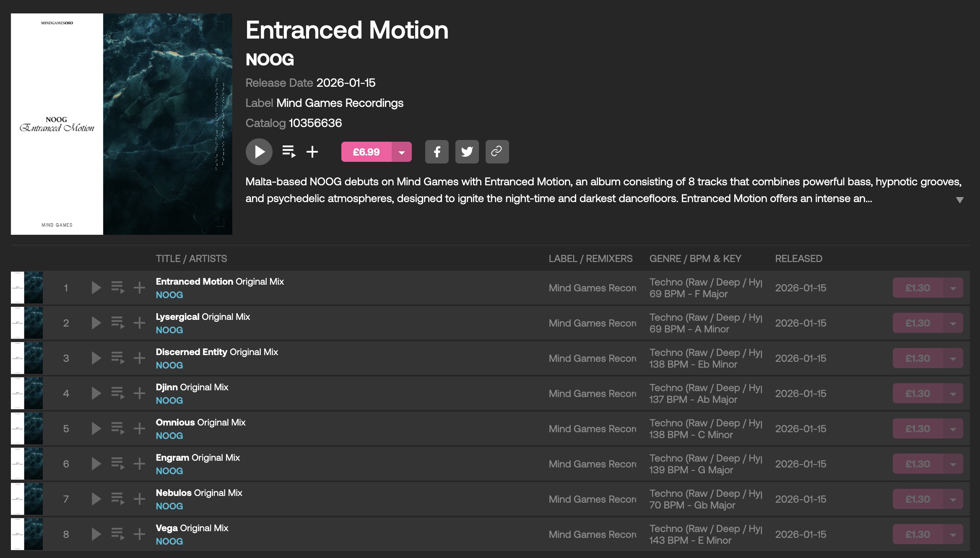Expand the release description text
This screenshot has width=980, height=558.
coord(959,200)
